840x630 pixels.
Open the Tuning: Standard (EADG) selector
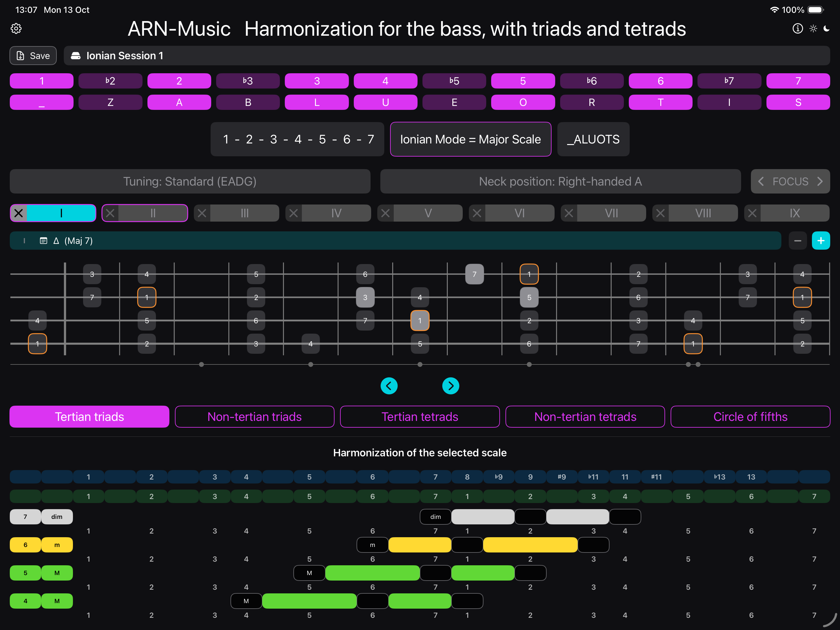pos(190,182)
